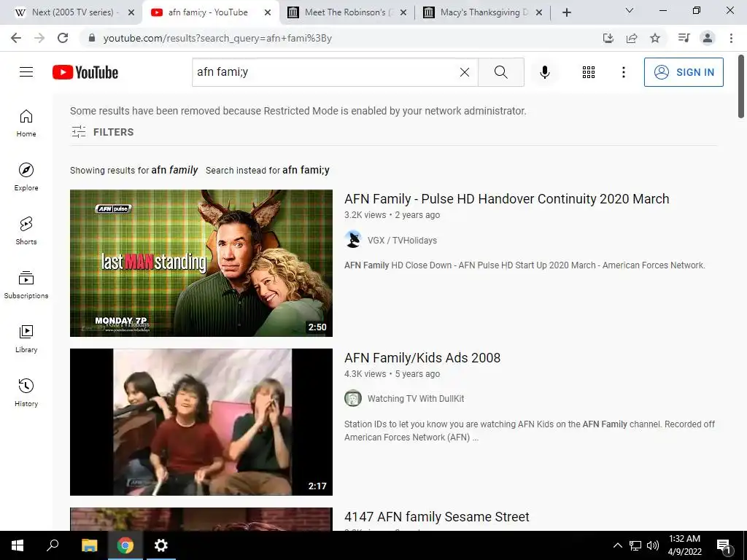Click the magnifying glass search button
This screenshot has width=747, height=560.
click(500, 72)
